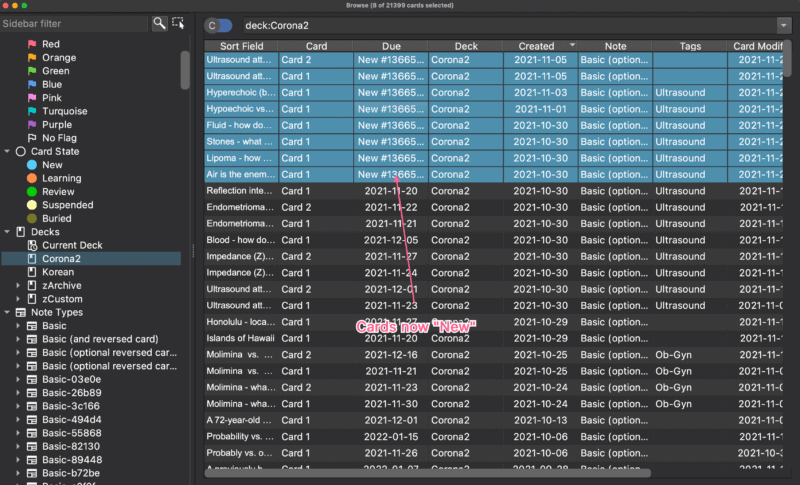800x485 pixels.
Task: Select the Islands of Hawaii card row
Action: 493,338
